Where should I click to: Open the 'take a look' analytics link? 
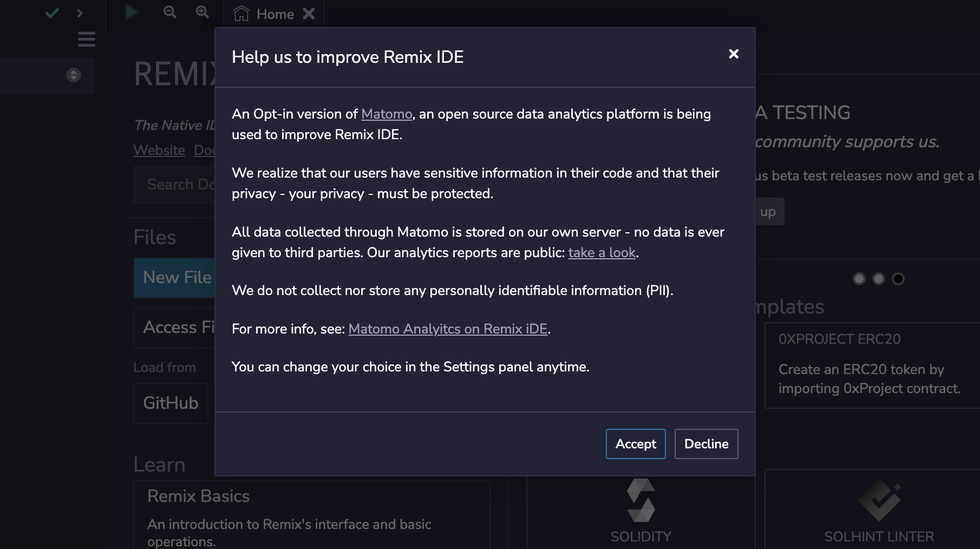[x=602, y=253]
